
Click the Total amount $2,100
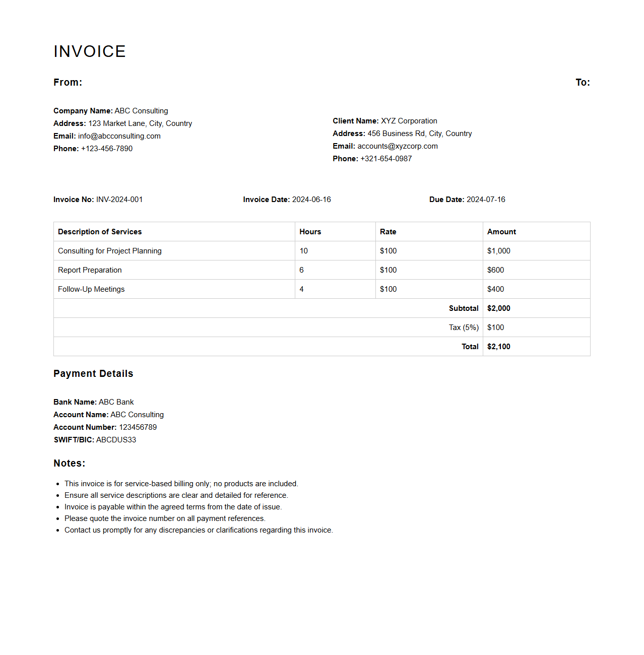[498, 347]
